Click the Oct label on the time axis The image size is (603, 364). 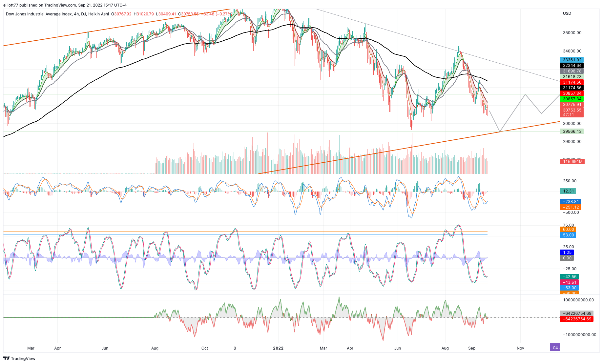[x=205, y=348]
